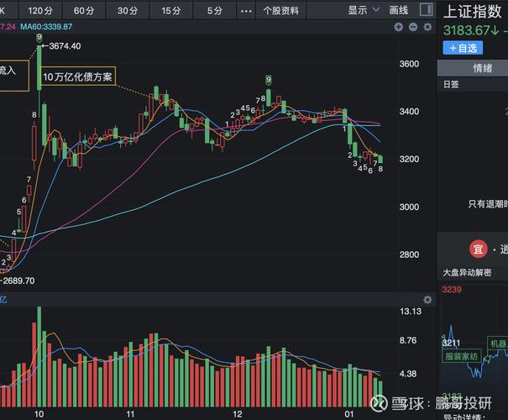Click the 日签 daily sign label
The width and height of the screenshot is (508, 420).
(x=451, y=85)
